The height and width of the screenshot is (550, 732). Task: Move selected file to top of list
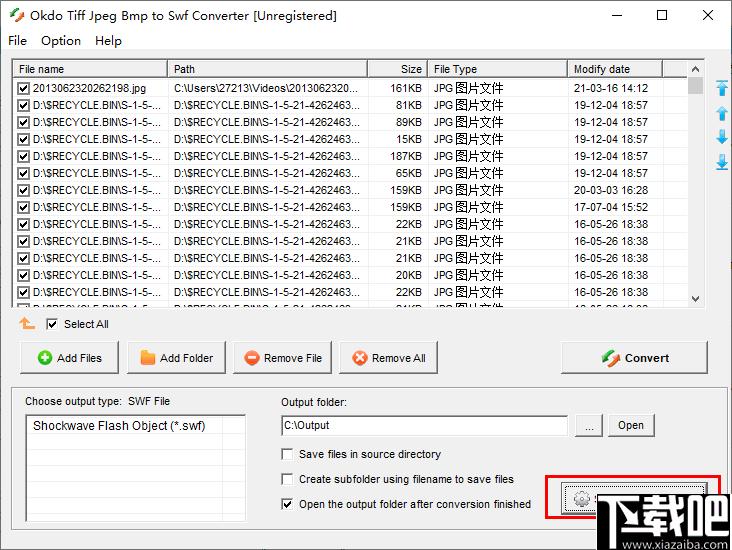coord(721,88)
